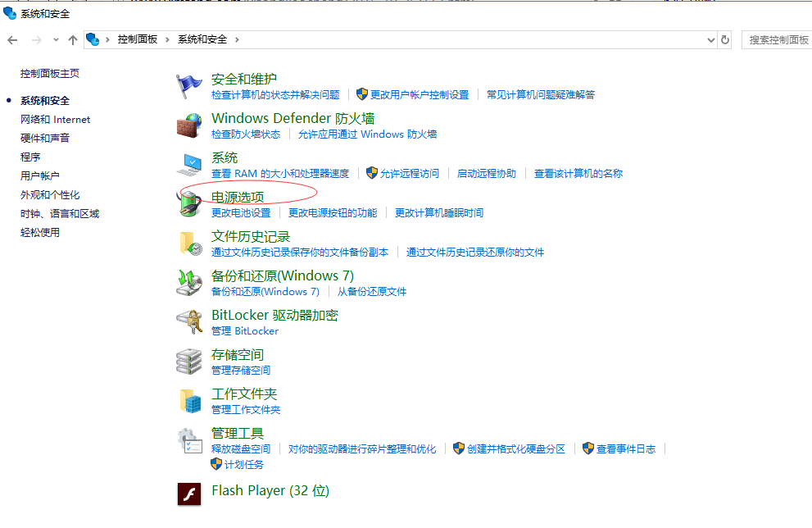Open 更改用户帐户控制设置 link

tap(420, 95)
